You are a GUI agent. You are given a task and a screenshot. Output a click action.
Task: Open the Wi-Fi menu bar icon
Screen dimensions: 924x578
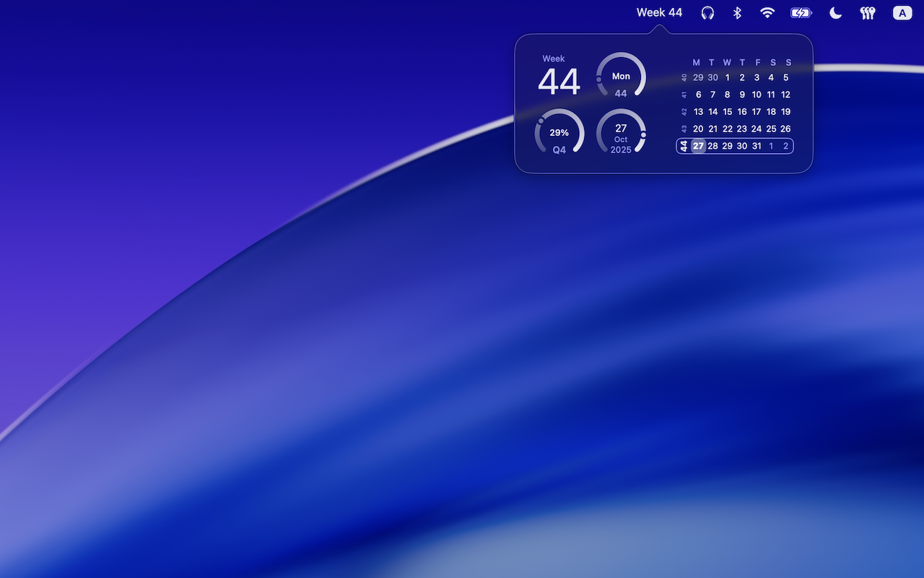pos(767,12)
